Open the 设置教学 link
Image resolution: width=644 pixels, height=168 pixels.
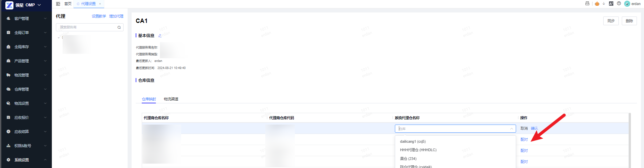click(x=99, y=16)
